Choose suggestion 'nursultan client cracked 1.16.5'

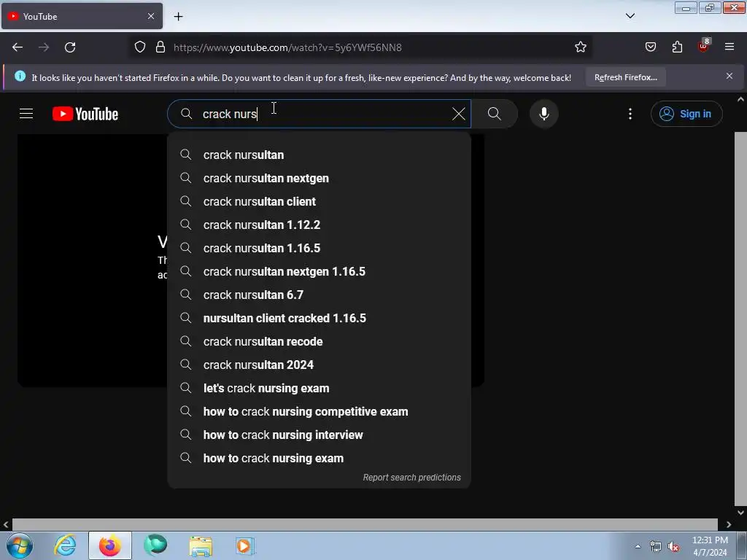[x=320, y=318]
